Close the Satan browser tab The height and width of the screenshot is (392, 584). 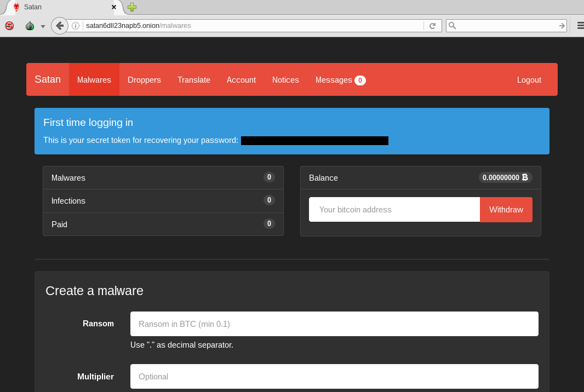tap(114, 7)
